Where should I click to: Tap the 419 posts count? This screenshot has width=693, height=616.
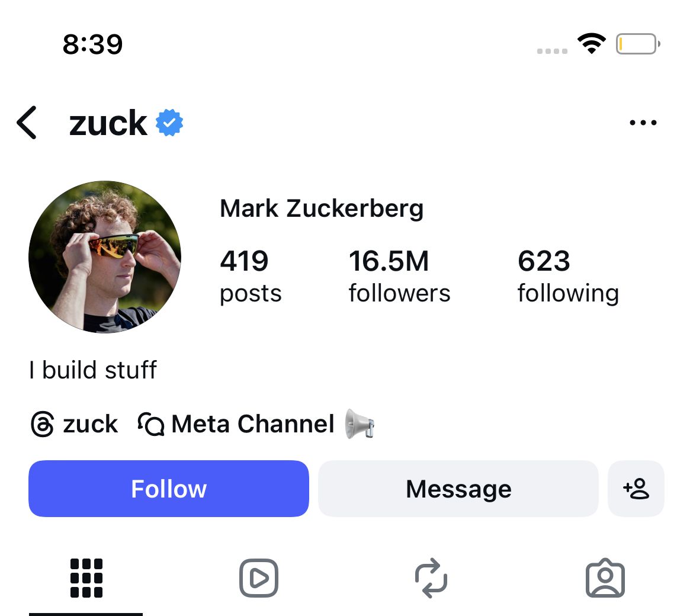[x=250, y=276]
